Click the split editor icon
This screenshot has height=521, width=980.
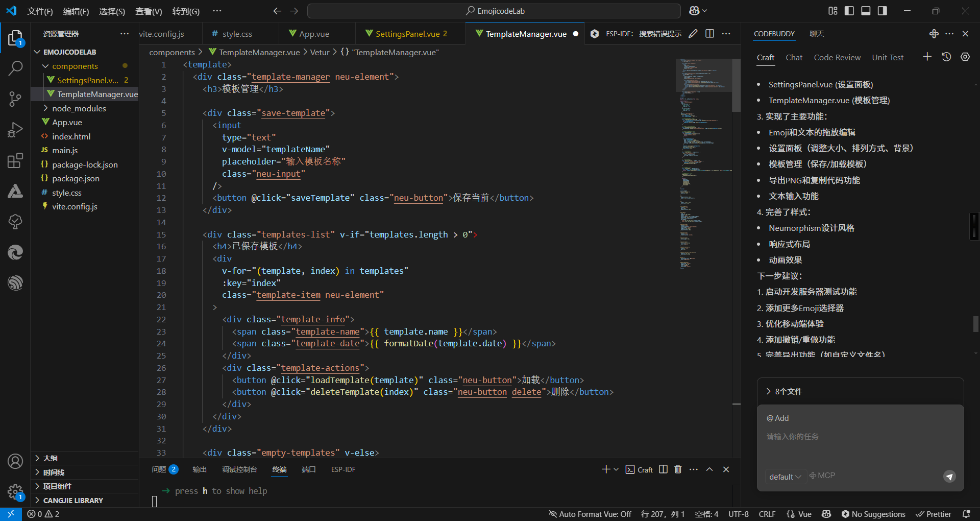point(709,34)
